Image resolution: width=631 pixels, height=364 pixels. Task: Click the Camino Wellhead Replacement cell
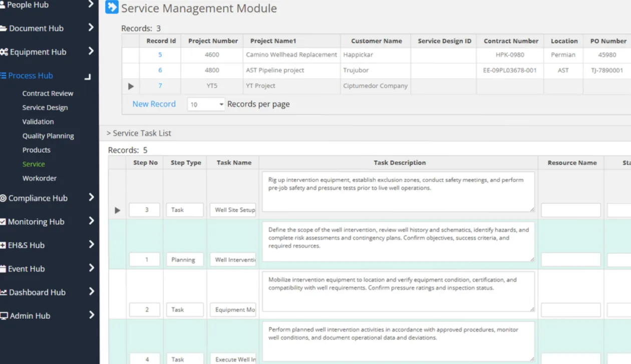290,55
